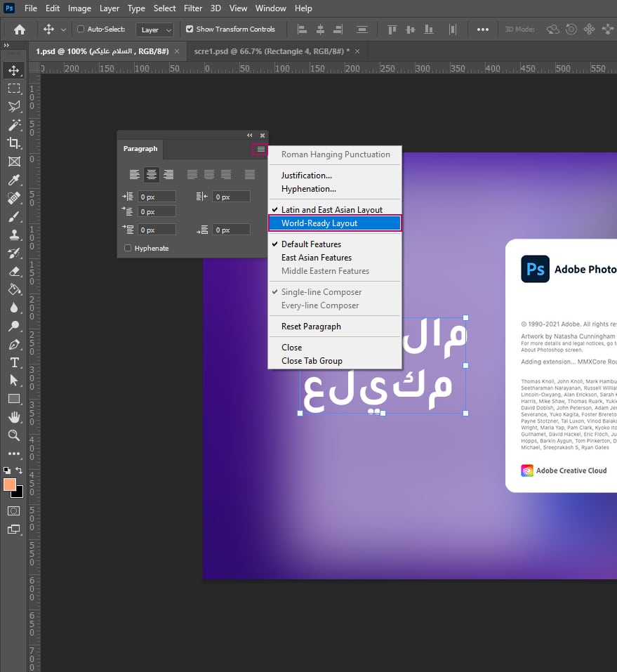
Task: Toggle Show Transform Controls checkbox
Action: click(190, 29)
